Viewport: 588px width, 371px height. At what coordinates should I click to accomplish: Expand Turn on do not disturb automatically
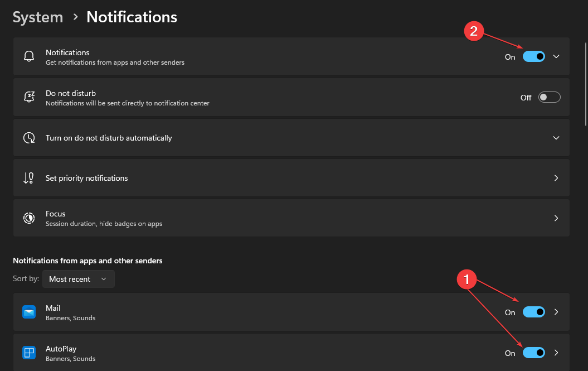[556, 138]
